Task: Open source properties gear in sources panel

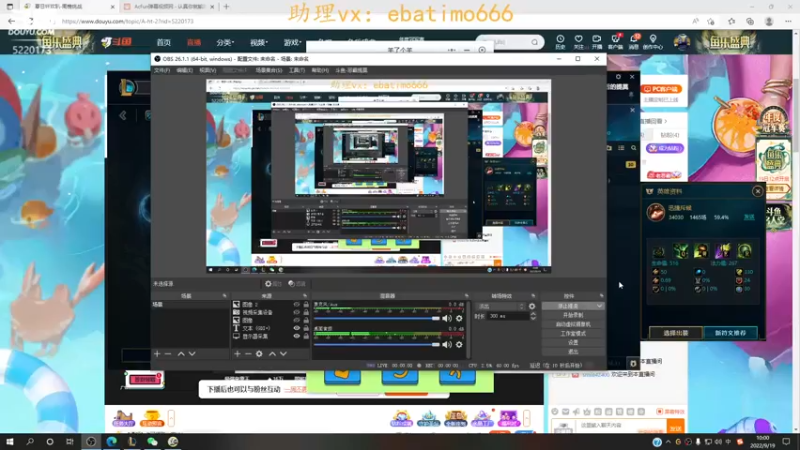Action: (x=259, y=354)
